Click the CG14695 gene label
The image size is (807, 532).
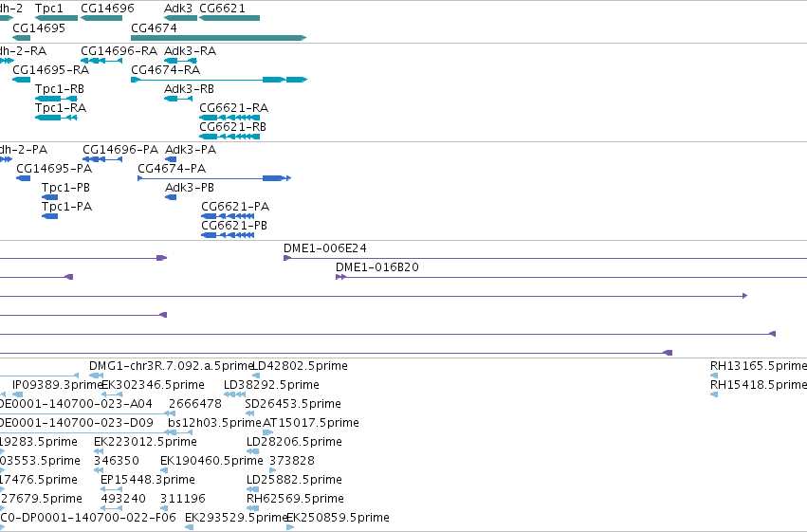coord(39,28)
